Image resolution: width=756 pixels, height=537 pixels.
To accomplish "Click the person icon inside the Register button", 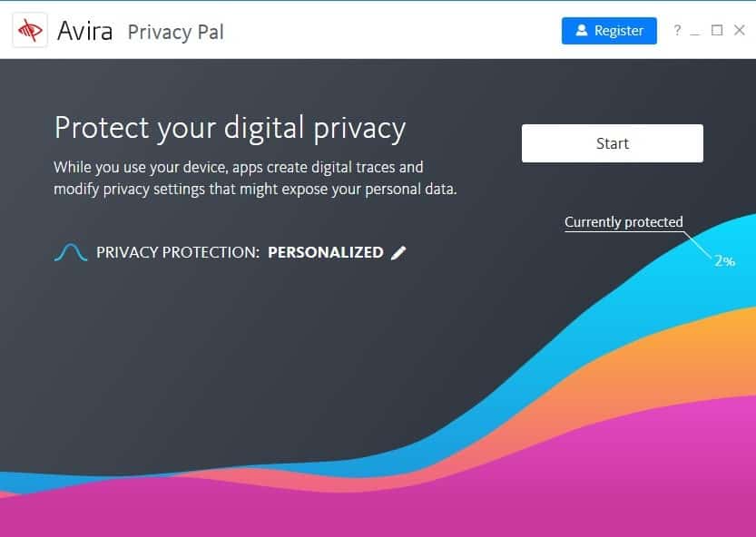I will click(x=582, y=30).
